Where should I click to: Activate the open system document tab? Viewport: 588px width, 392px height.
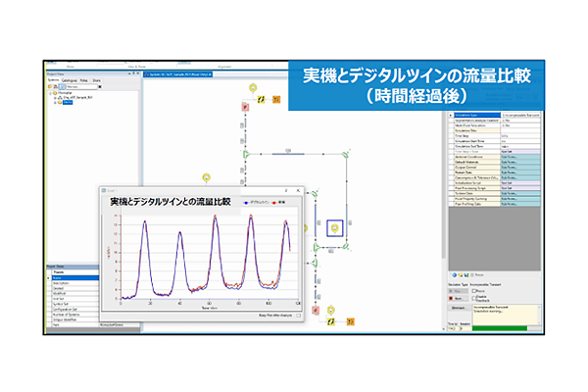(178, 74)
